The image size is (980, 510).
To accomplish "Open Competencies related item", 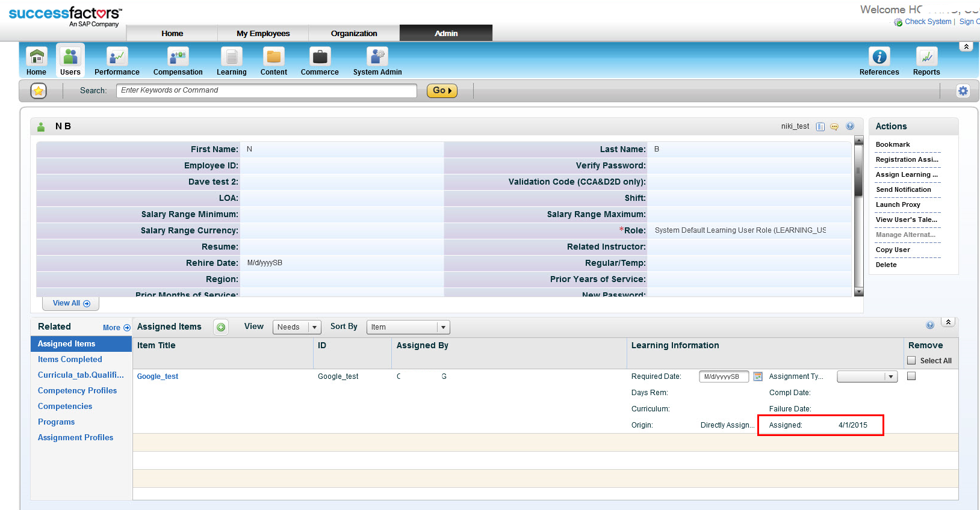I will click(65, 407).
